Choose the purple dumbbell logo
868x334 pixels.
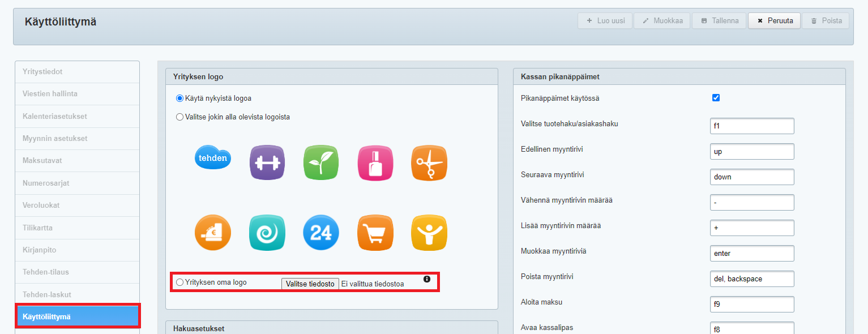click(x=267, y=162)
